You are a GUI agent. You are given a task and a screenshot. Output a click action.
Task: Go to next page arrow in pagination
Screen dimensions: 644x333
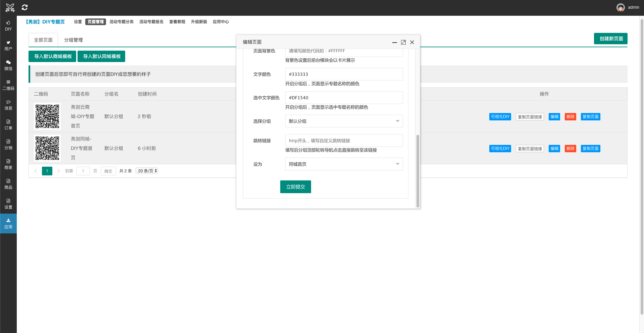tap(58, 171)
